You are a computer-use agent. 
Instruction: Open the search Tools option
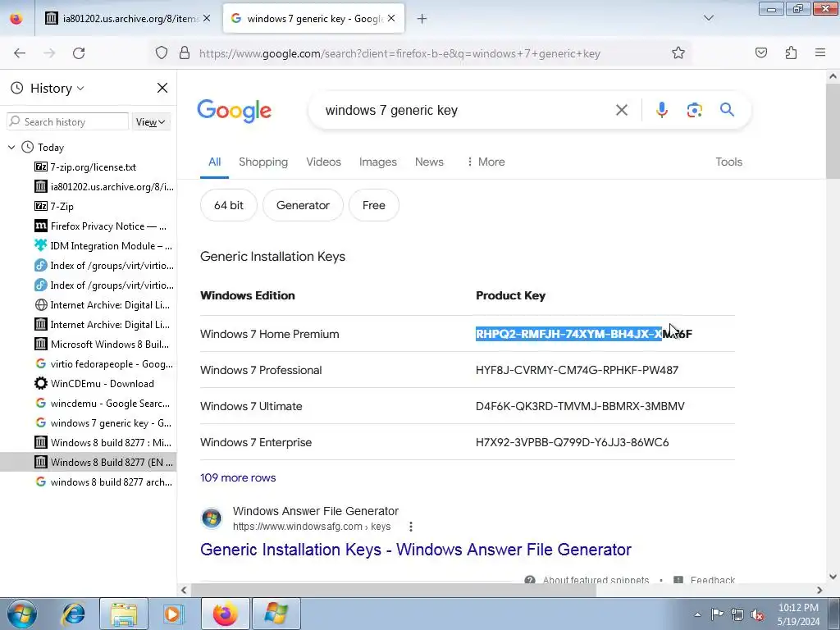(x=728, y=162)
